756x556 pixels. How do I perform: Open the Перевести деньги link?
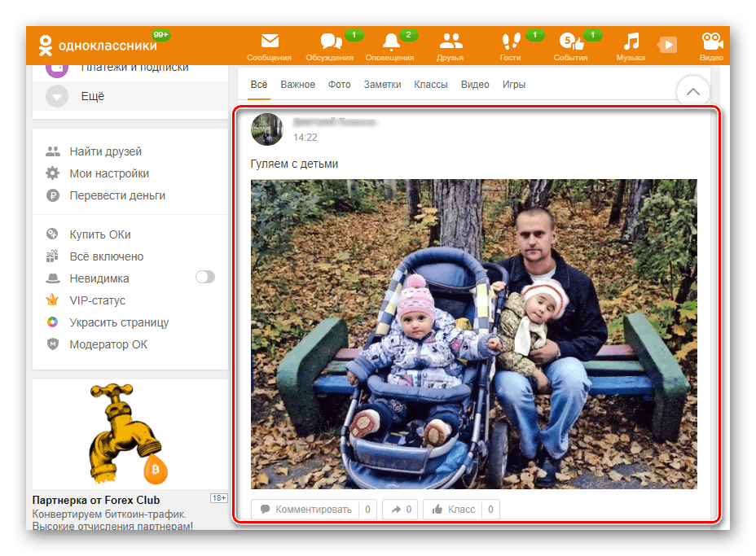(x=117, y=195)
